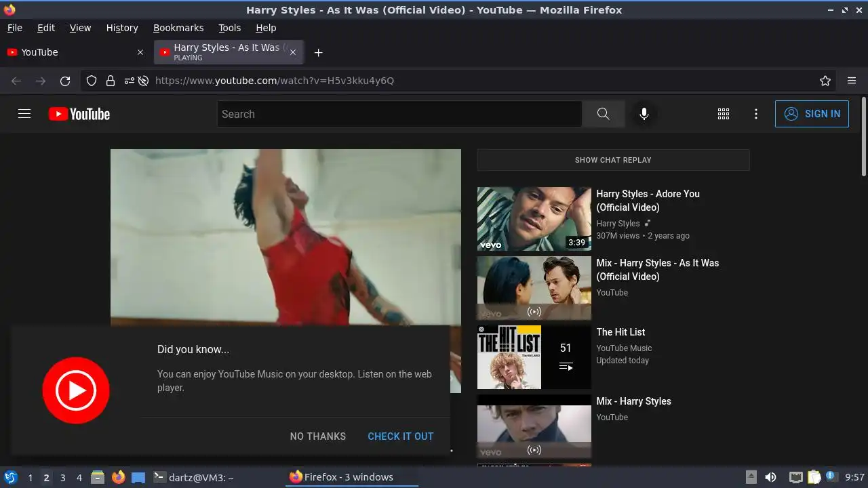Image resolution: width=868 pixels, height=488 pixels.
Task: Open the History menu
Action: pyautogui.click(x=122, y=28)
